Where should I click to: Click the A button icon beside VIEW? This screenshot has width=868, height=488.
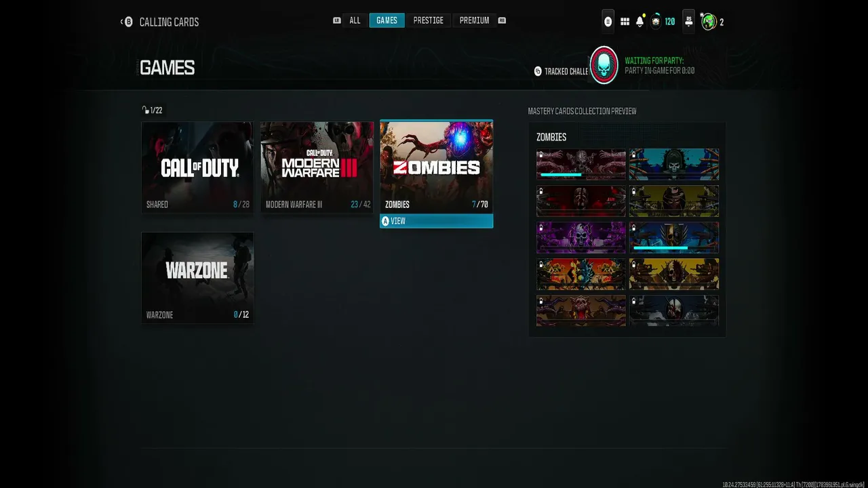tap(386, 221)
